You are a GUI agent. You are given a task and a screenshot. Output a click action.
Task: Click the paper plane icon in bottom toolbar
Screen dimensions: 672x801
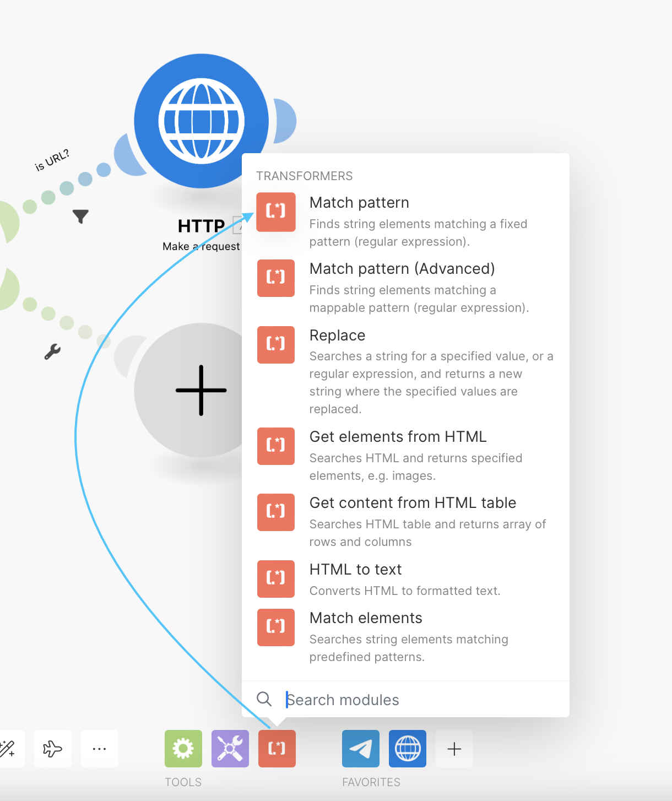click(52, 749)
